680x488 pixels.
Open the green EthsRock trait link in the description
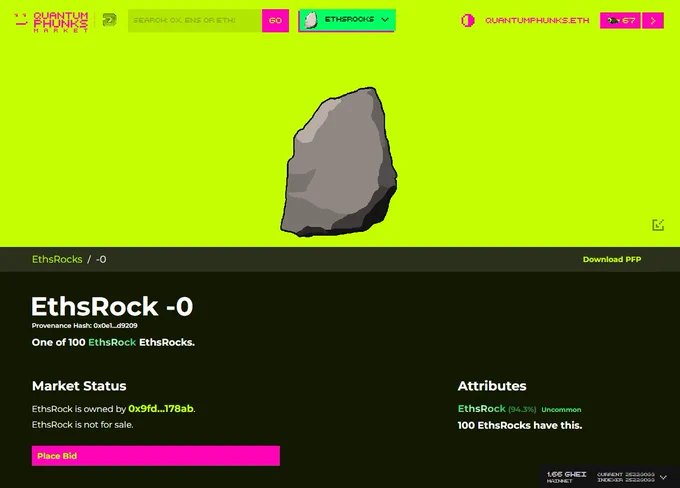coord(112,342)
